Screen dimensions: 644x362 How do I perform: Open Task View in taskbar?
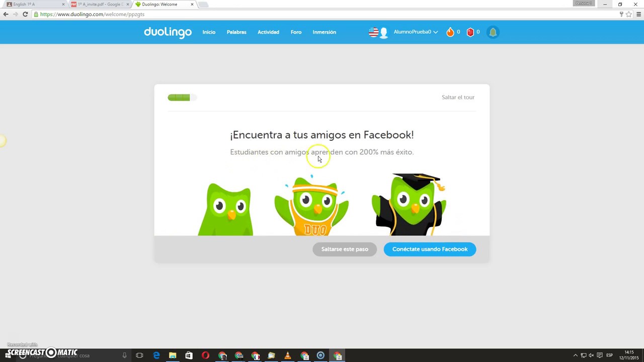coord(139,355)
